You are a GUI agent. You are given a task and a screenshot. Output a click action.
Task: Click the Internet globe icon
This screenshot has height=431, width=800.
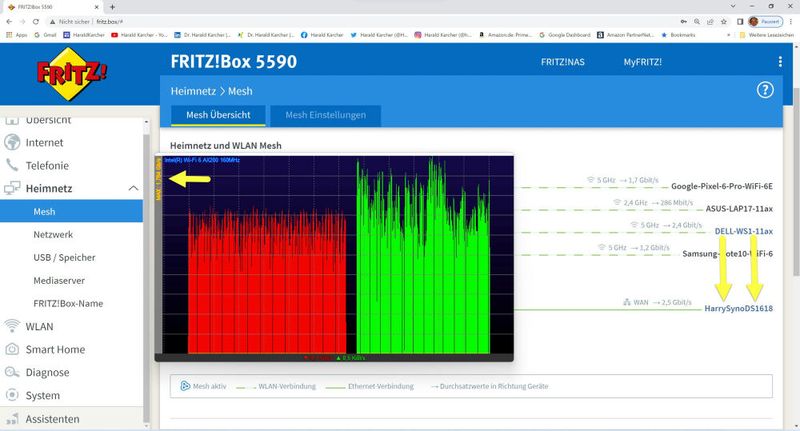coord(12,142)
